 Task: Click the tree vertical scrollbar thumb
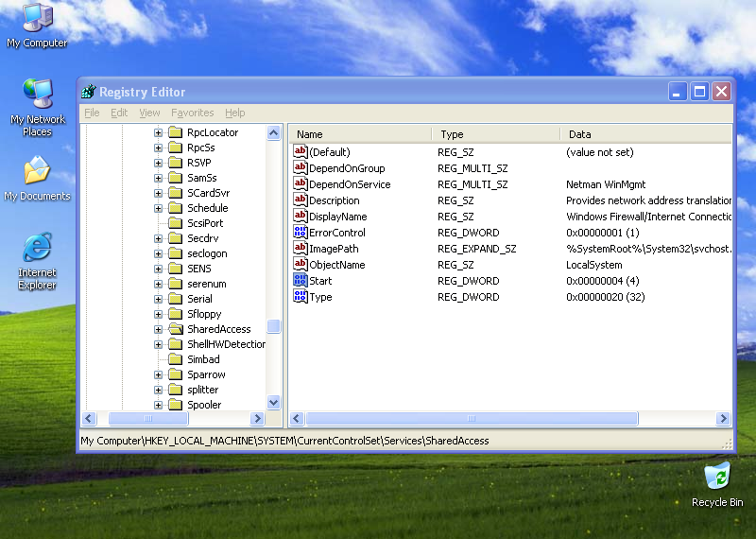(273, 326)
